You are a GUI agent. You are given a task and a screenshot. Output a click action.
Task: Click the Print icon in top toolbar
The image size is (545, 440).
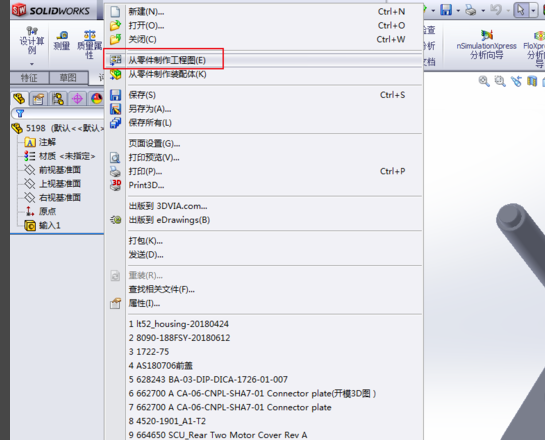click(471, 10)
